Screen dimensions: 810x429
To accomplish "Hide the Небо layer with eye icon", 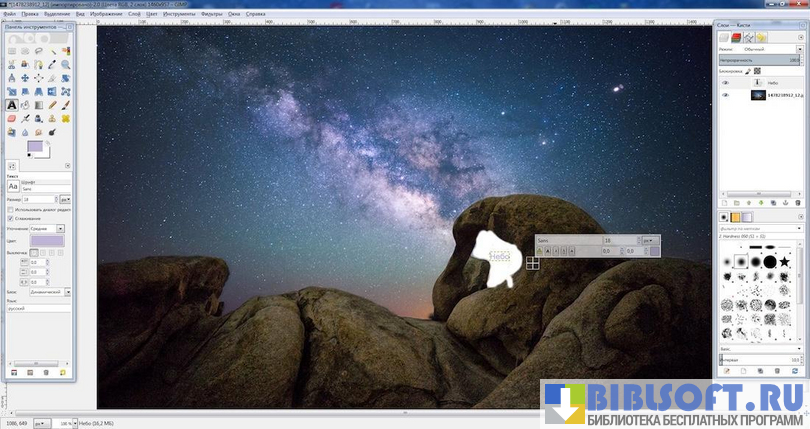I will click(x=726, y=83).
